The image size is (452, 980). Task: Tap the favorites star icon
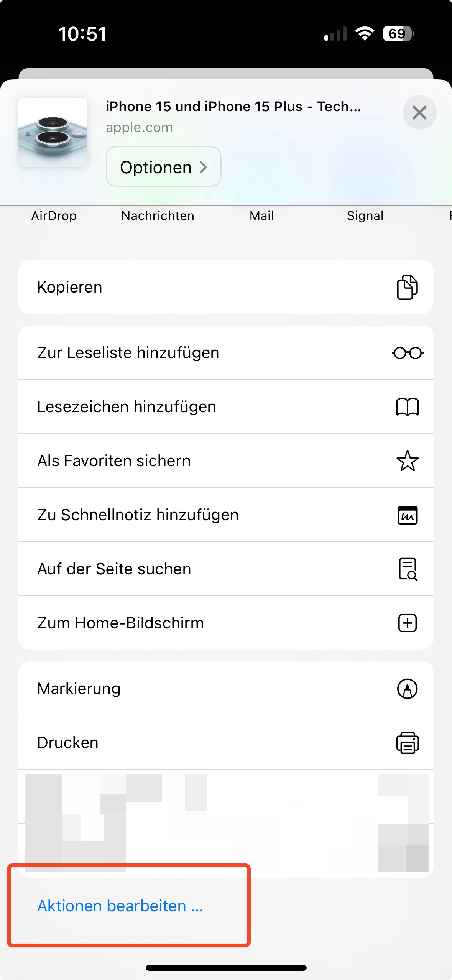click(x=407, y=461)
